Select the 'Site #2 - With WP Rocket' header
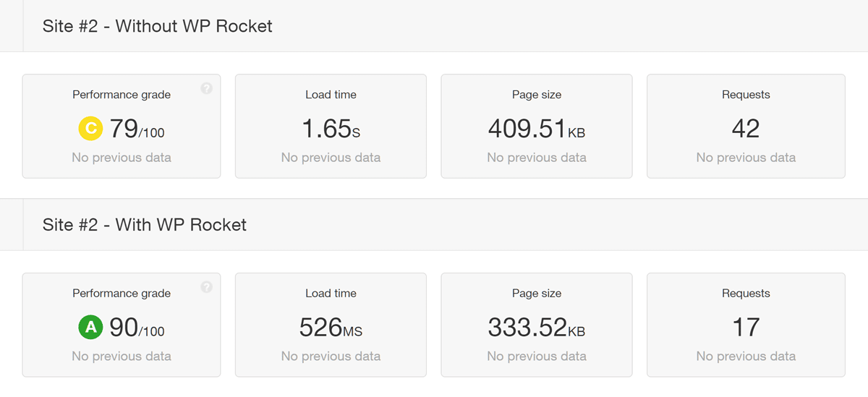This screenshot has width=868, height=397. click(145, 225)
